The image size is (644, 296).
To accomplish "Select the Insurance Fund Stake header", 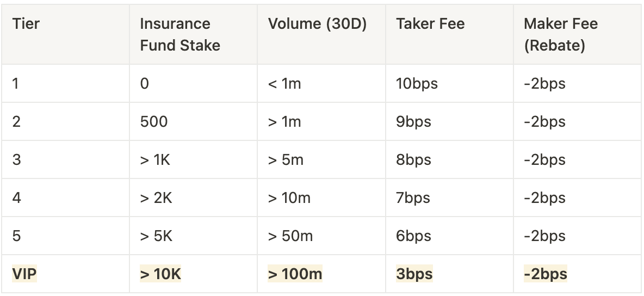I will 180,34.
